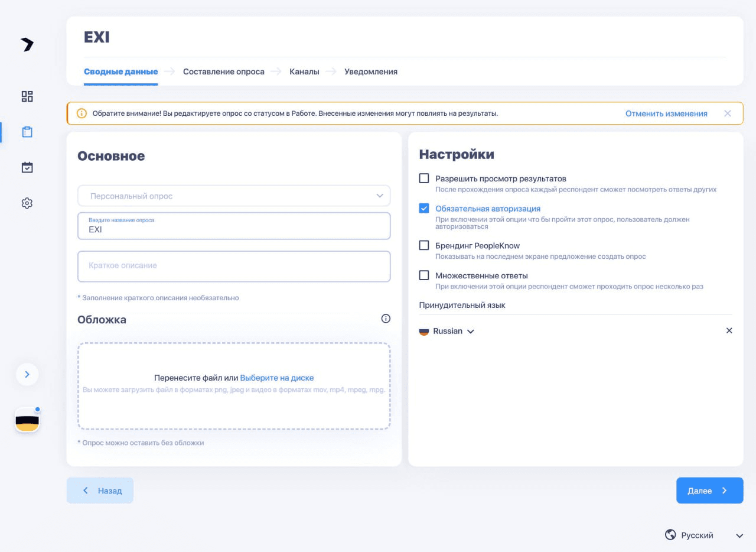Click the Брендинг PeopleKnow label text
Viewport: 756px width, 552px height.
[477, 245]
